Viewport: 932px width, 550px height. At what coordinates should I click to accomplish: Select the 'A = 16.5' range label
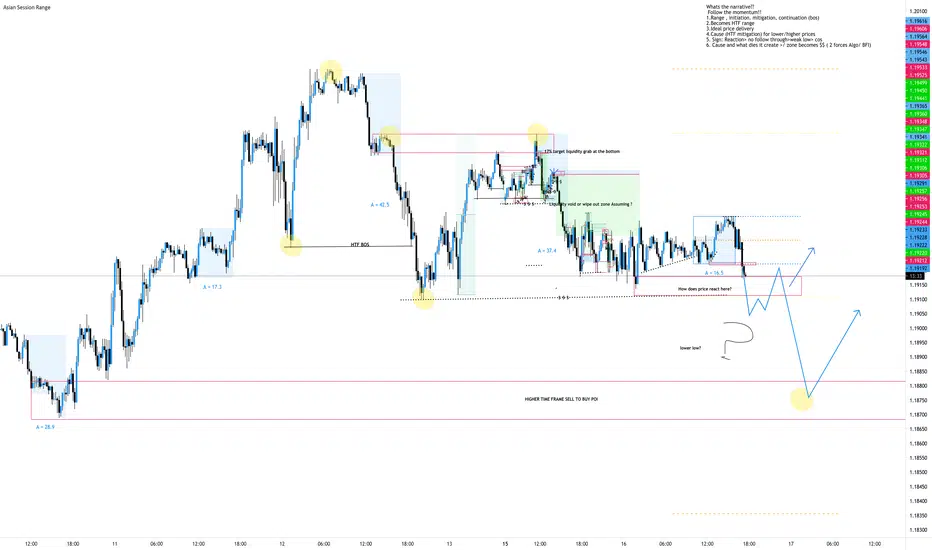714,273
